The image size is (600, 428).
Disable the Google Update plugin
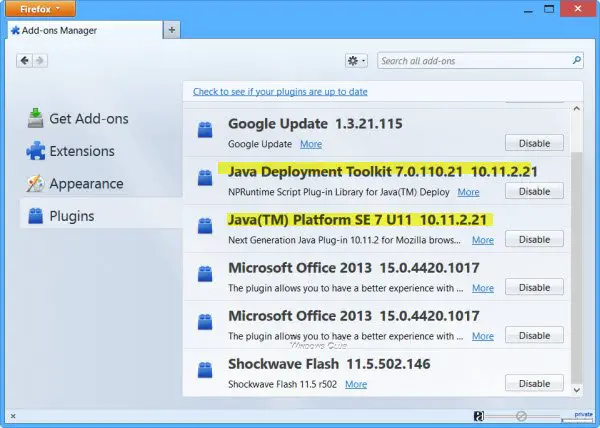tap(534, 143)
